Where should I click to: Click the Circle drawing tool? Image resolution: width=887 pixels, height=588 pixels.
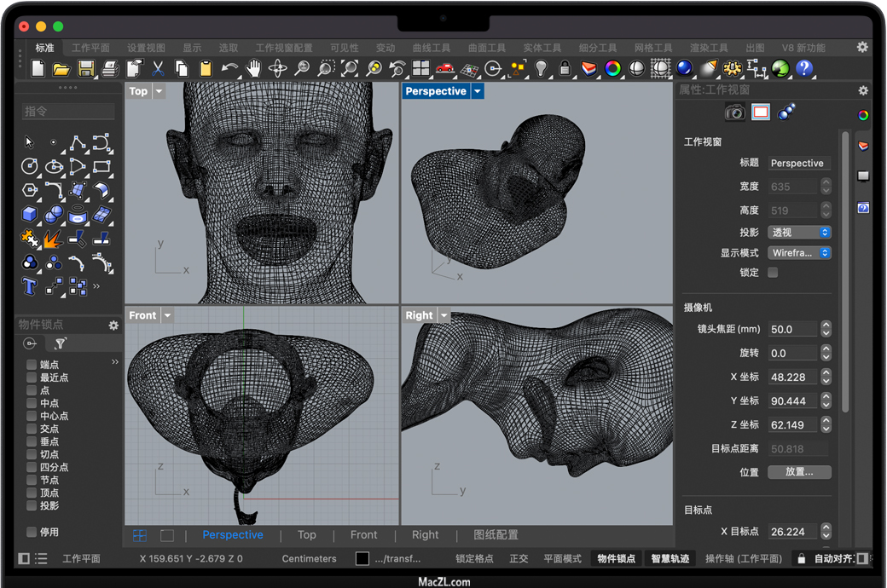30,166
